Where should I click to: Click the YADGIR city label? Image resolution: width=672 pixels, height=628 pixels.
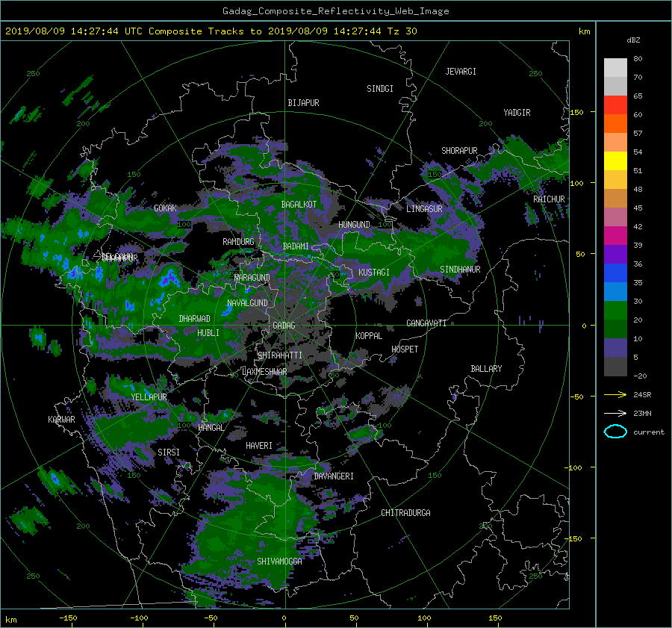click(x=517, y=113)
